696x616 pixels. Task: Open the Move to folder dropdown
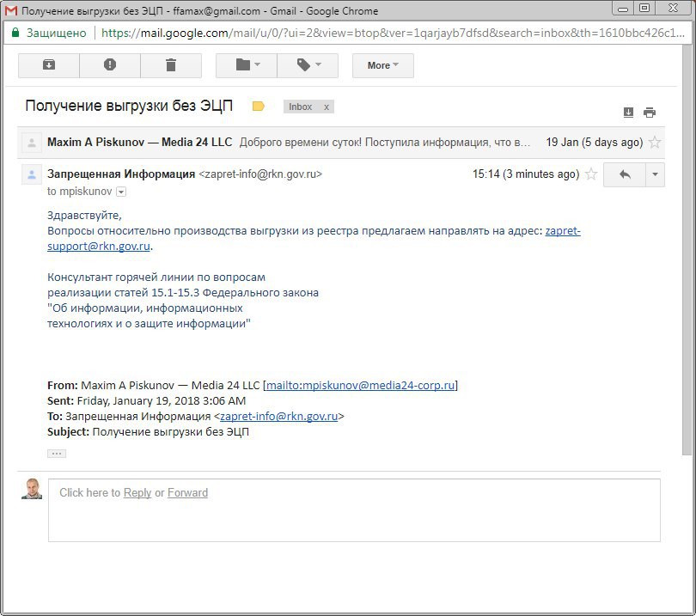click(x=247, y=65)
